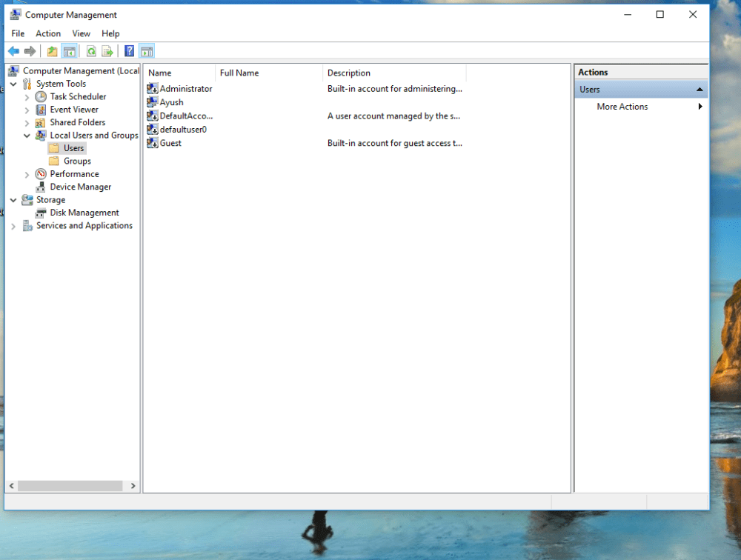
Task: Select the Administrator user account
Action: (185, 89)
